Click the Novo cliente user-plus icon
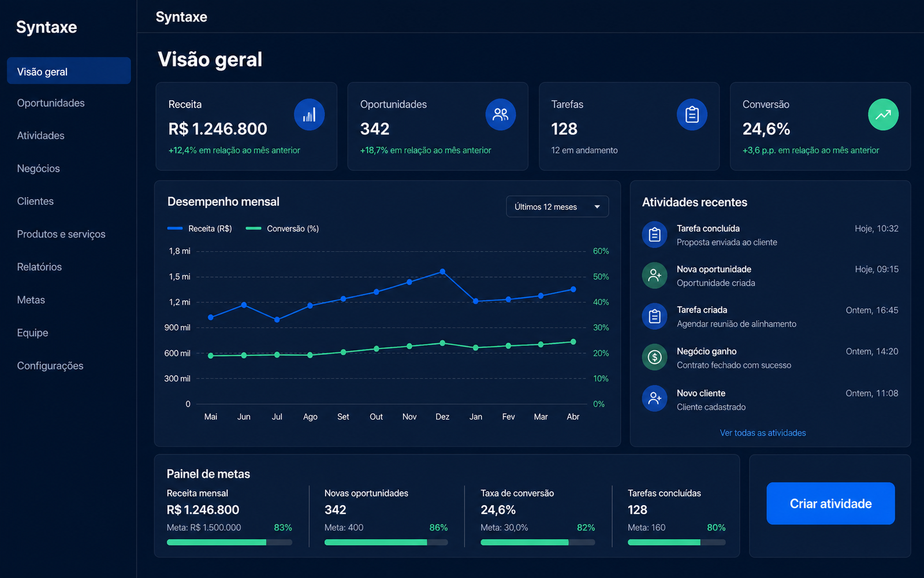924x578 pixels. pos(654,398)
